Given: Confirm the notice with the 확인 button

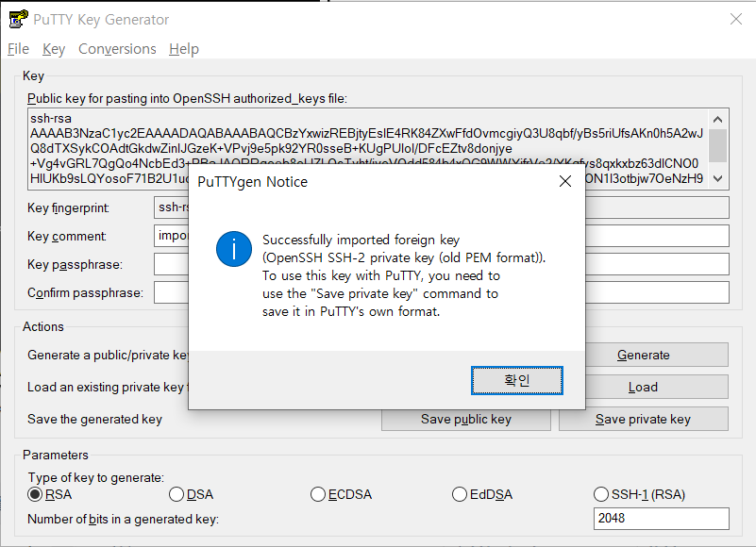Looking at the screenshot, I should point(517,380).
